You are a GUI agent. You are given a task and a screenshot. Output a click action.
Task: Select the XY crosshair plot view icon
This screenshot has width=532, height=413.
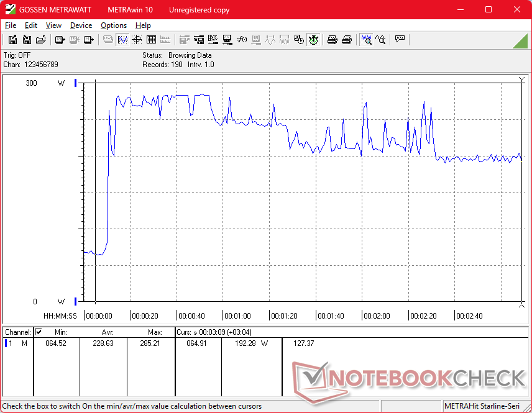pyautogui.click(x=137, y=40)
